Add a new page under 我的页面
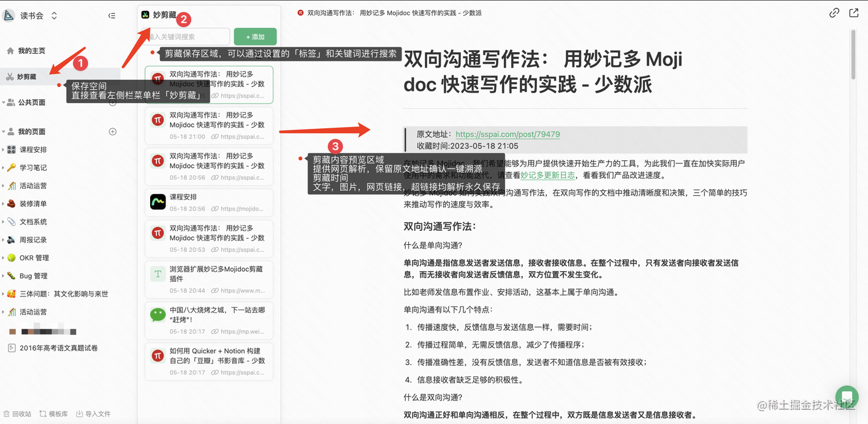Screen dimensions: 868x424 [113, 131]
